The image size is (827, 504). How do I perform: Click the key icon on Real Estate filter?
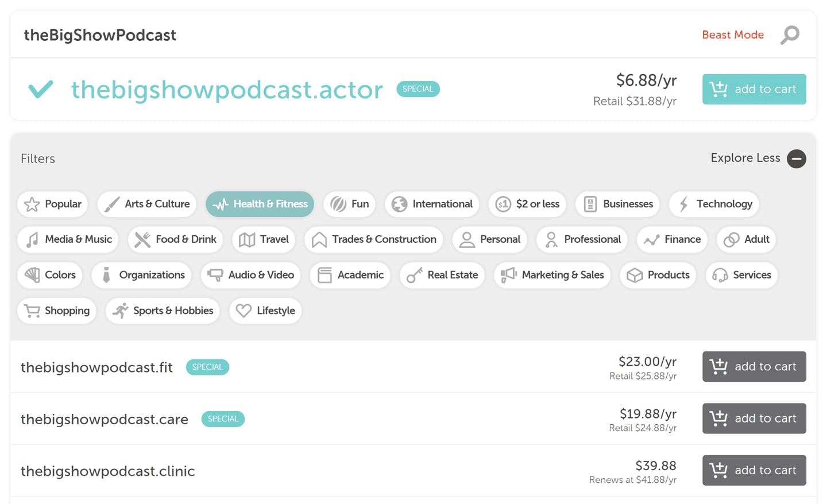414,276
